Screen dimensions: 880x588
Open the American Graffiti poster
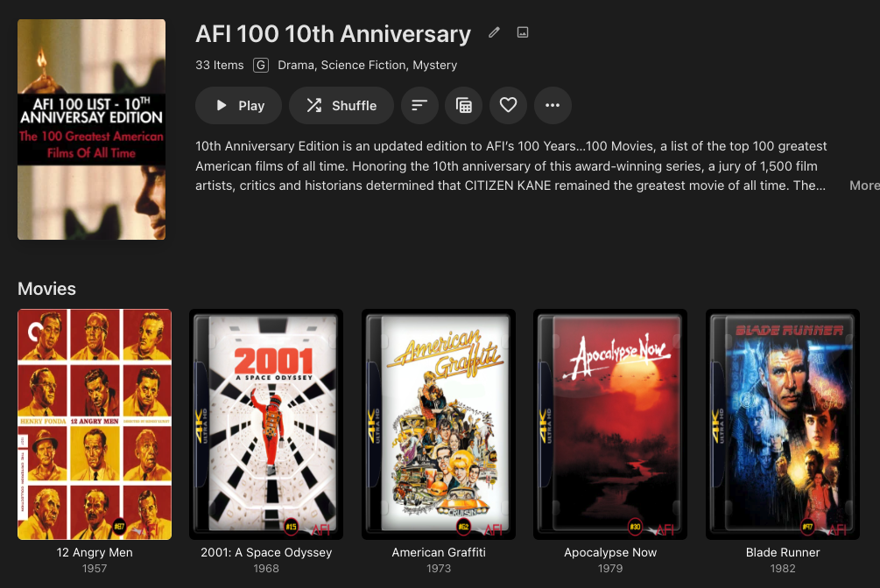tap(439, 424)
